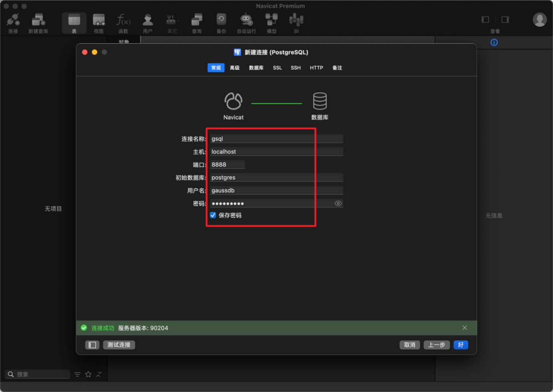Click the New Query toolbar icon
This screenshot has width=553, height=392.
pyautogui.click(x=38, y=20)
